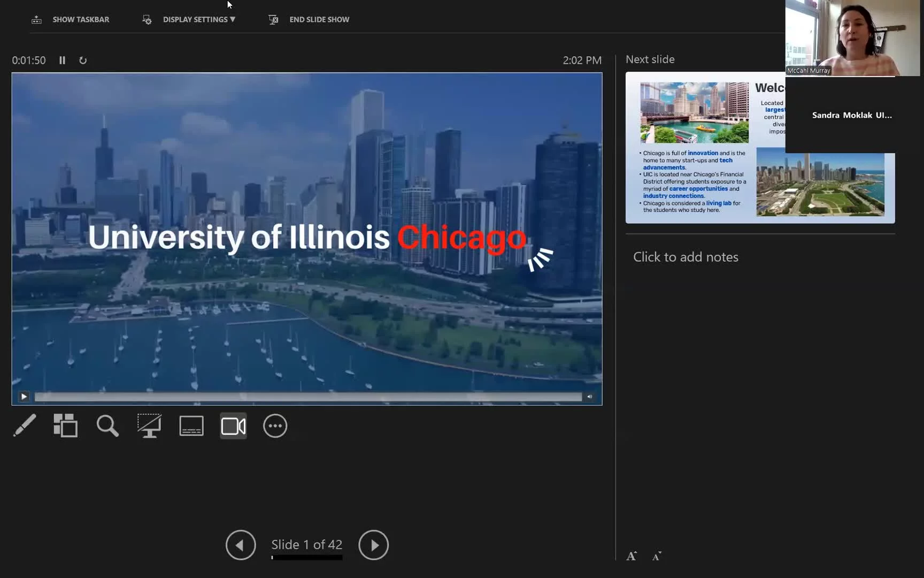Toggle subtitles on the presentation
This screenshot has width=924, height=578.
point(191,426)
